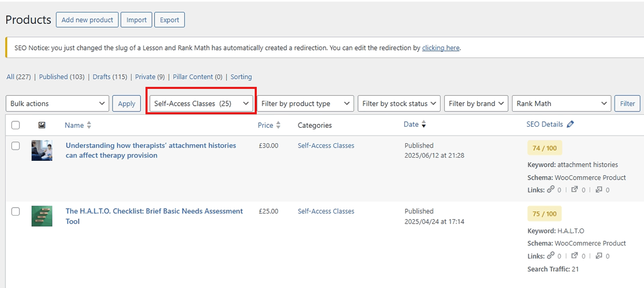Click the Import button
644x288 pixels.
point(136,20)
